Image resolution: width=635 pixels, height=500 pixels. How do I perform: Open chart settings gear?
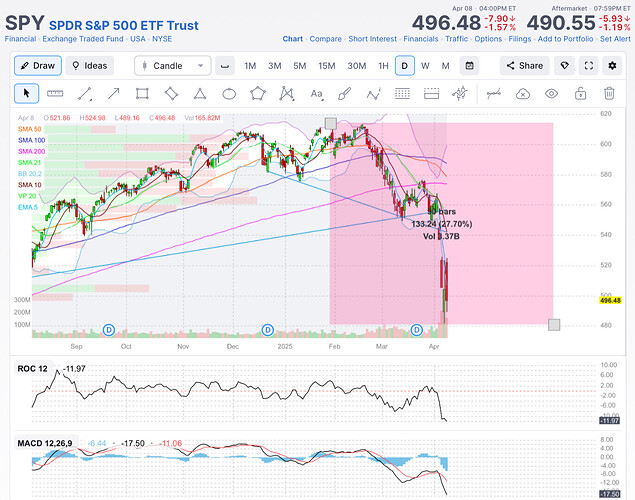[612, 66]
